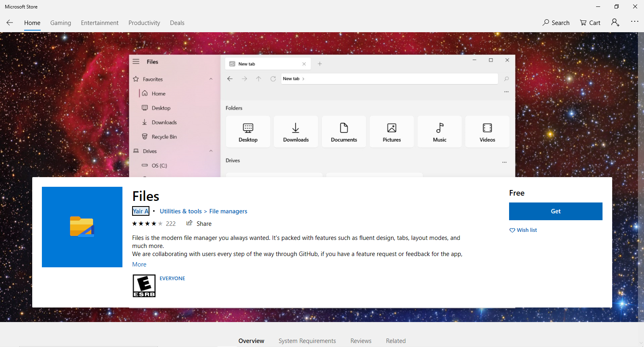The image size is (644, 347).
Task: Open the Store's more options ellipsis menu
Action: pos(635,21)
